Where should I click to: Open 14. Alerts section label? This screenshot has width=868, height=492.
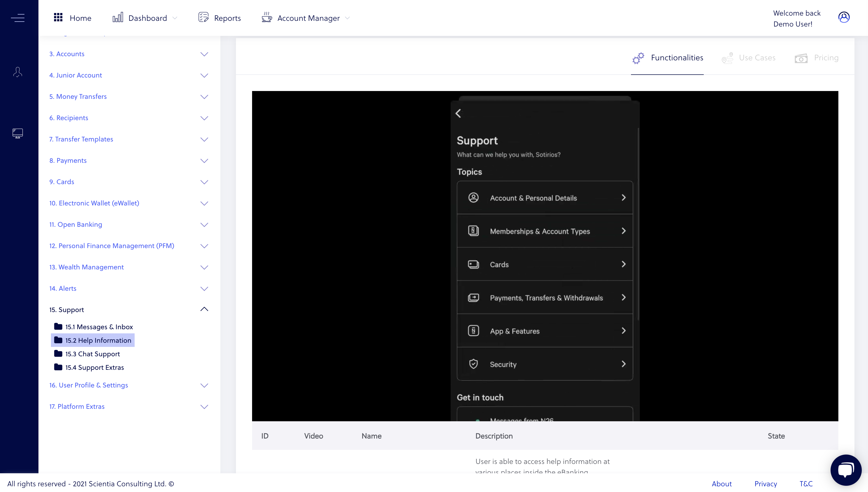pyautogui.click(x=63, y=288)
